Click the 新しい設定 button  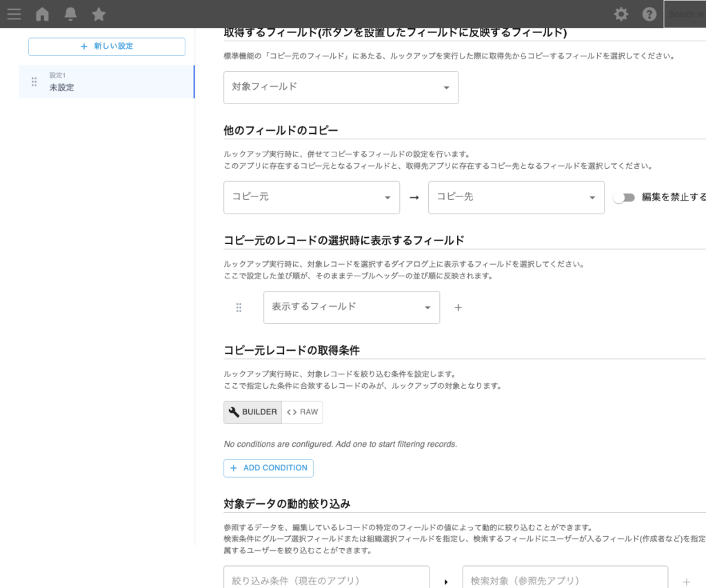coord(106,46)
